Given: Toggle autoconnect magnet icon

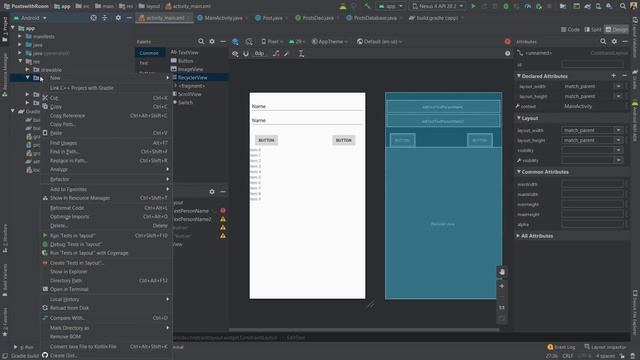Looking at the screenshot, I should (246, 53).
